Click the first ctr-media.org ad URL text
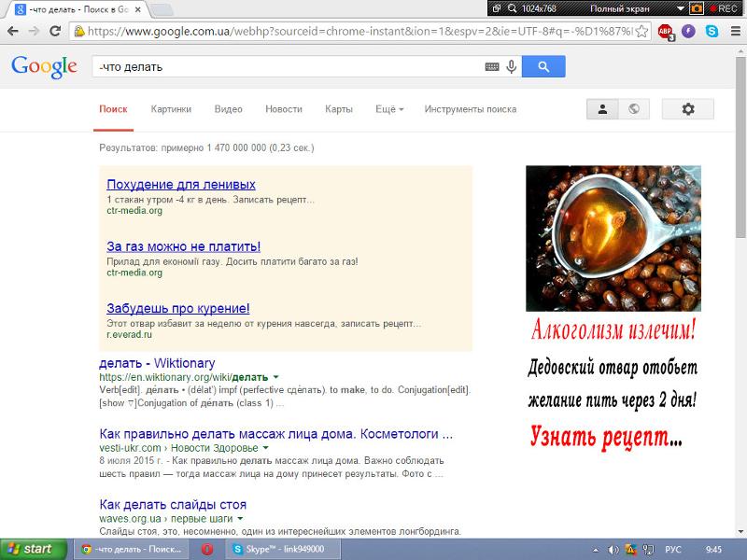Viewport: 747px width, 560px height. 134,211
